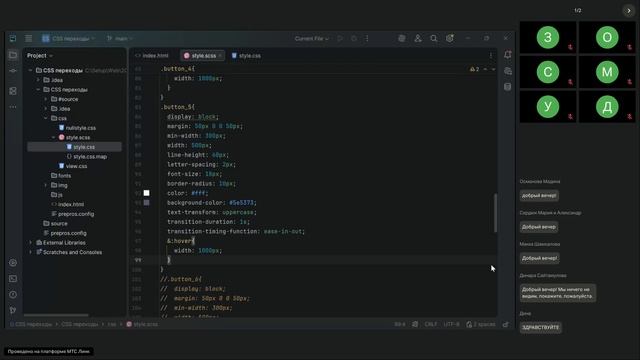The image size is (640, 360).
Task: Click participant tile with letter З
Action: (x=548, y=37)
